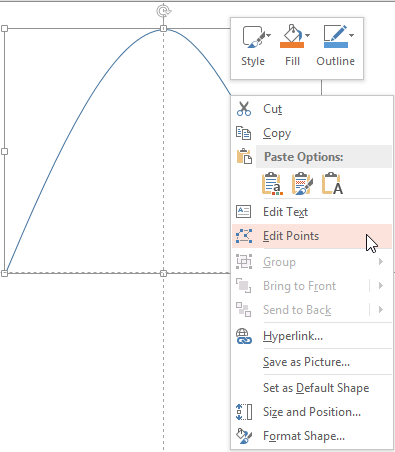Click the Outline pen icon
395x452 pixels.
click(335, 33)
